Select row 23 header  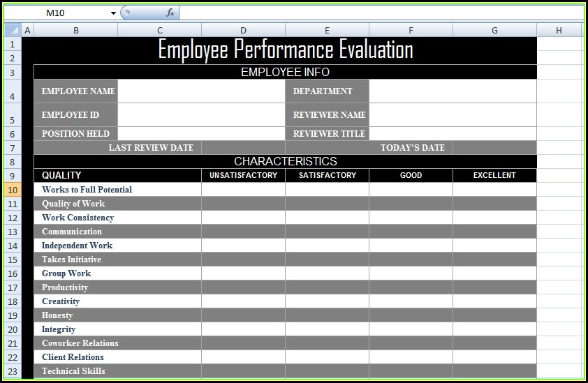[13, 371]
